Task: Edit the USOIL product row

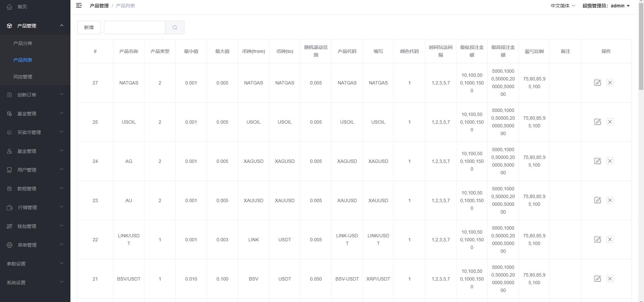Action: pos(597,122)
